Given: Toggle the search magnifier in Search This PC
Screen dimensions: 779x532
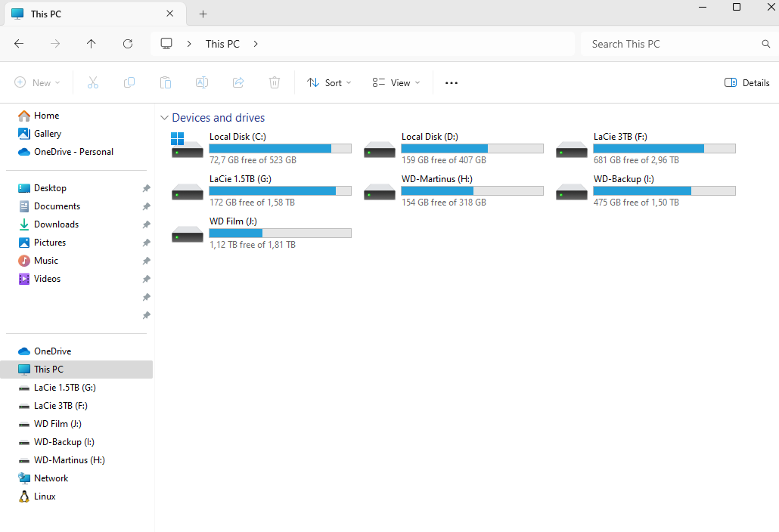Looking at the screenshot, I should point(765,44).
